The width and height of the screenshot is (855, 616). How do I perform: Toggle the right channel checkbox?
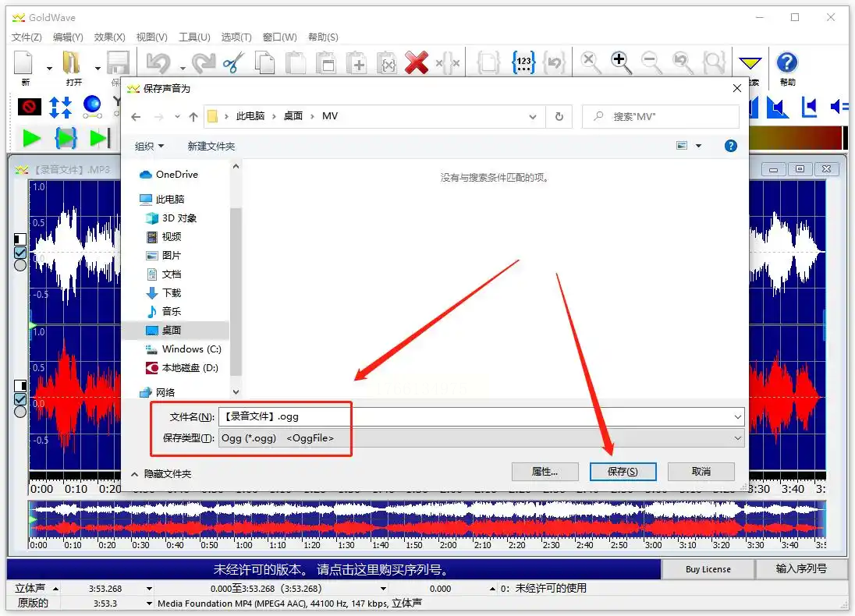point(20,399)
